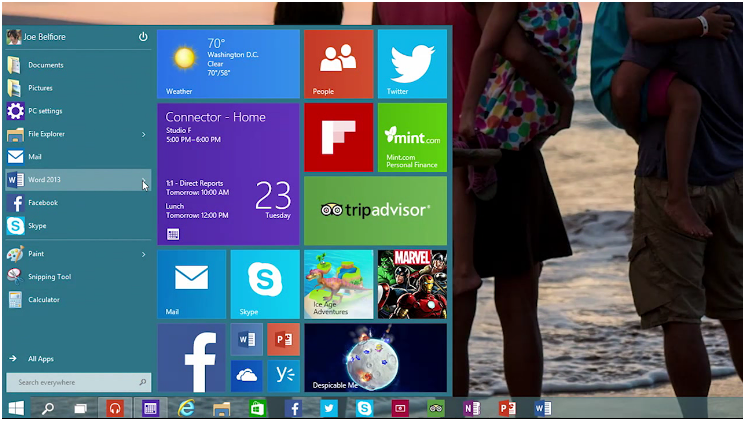745x421 pixels.
Task: Open the Despicable Me tile
Action: (375, 358)
